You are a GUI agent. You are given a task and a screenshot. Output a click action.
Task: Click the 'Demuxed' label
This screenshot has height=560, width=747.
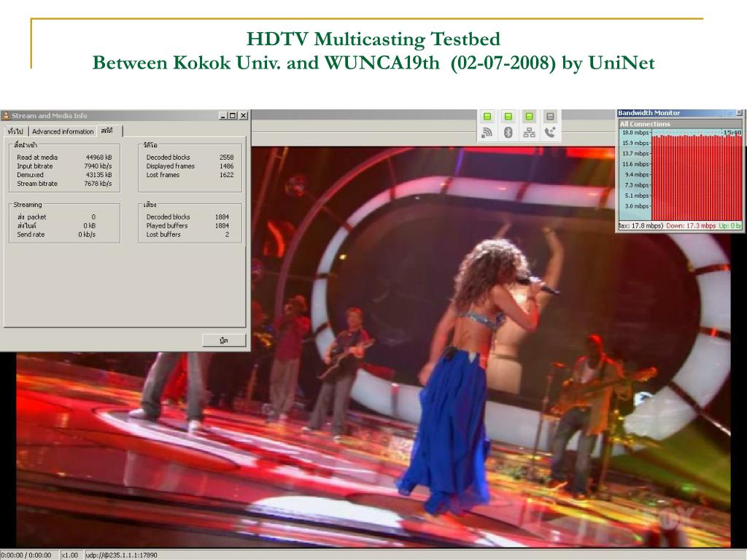tap(30, 175)
